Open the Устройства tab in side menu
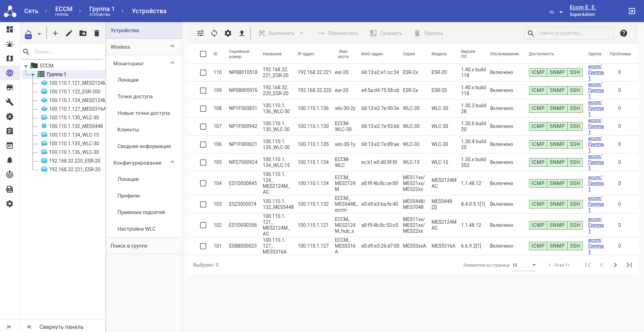Screen dimensions: 644x332 pos(144,30)
